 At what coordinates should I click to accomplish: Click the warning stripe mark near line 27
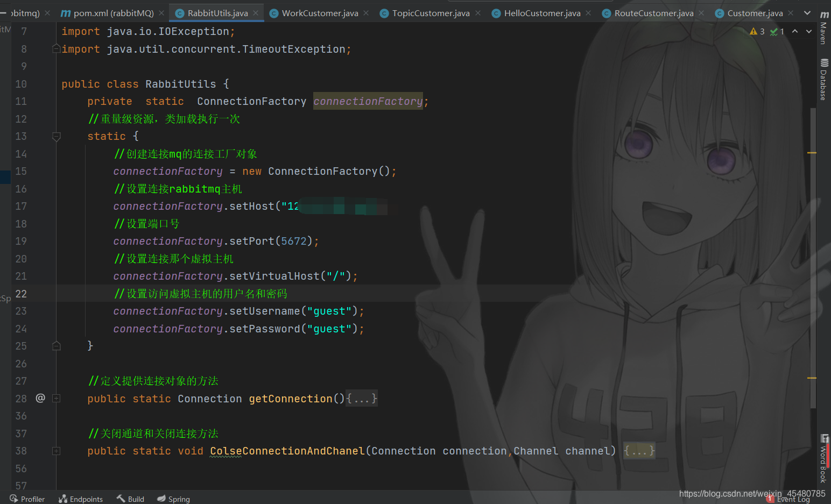point(812,378)
